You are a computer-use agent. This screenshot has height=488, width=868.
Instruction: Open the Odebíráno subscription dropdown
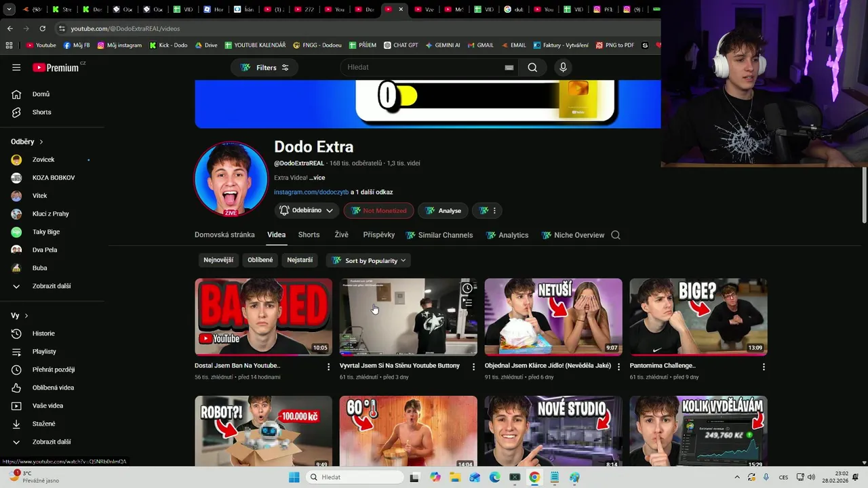tap(306, 211)
